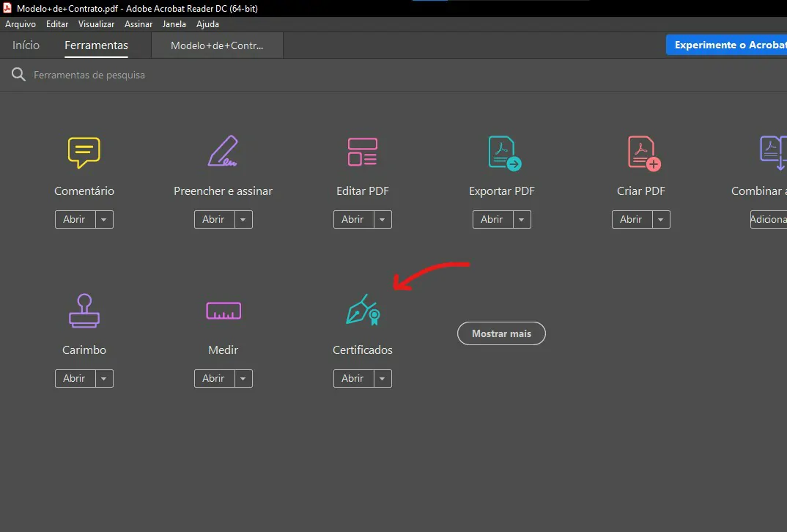Click the Mostrar mais button

pyautogui.click(x=501, y=333)
